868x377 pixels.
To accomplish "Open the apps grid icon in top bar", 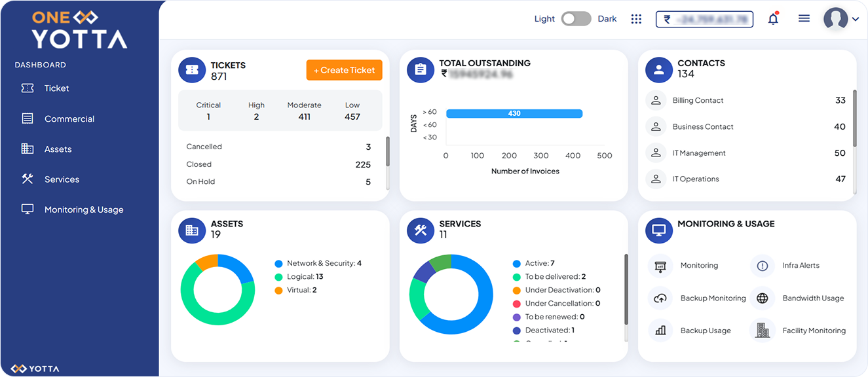I will point(635,18).
